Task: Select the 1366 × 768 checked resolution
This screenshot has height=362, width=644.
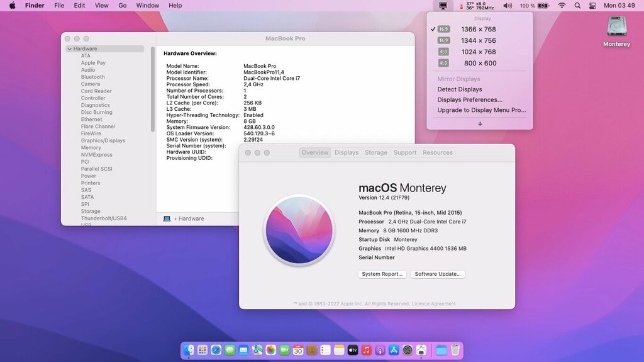Action: pos(478,30)
